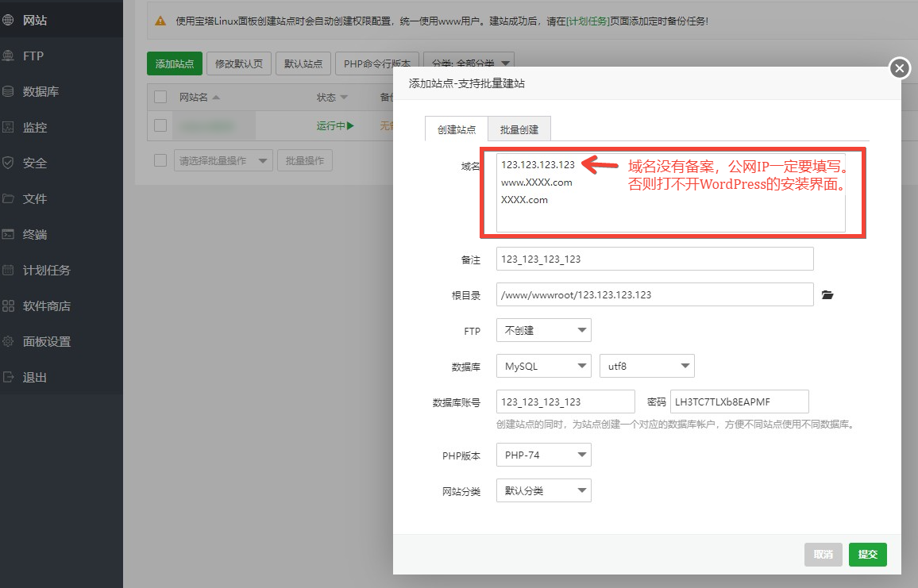Click the 安全 shield sidebar icon
This screenshot has height=588, width=918.
9,163
